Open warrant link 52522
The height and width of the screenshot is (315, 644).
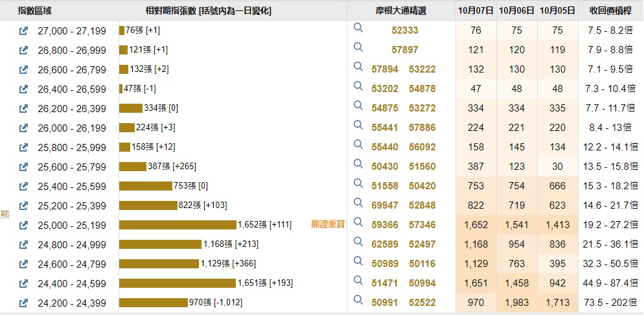(x=422, y=303)
